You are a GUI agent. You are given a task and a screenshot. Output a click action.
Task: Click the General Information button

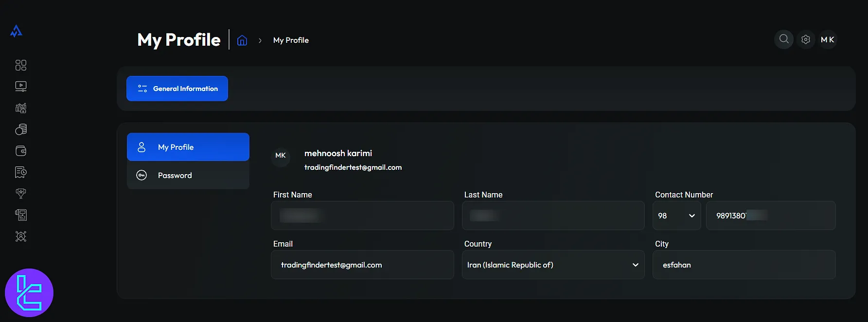[x=177, y=89]
